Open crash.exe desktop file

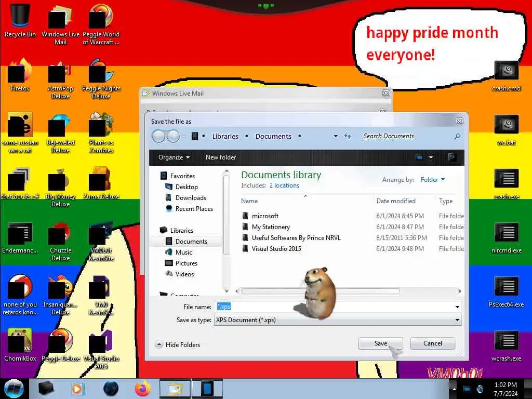pos(506,183)
